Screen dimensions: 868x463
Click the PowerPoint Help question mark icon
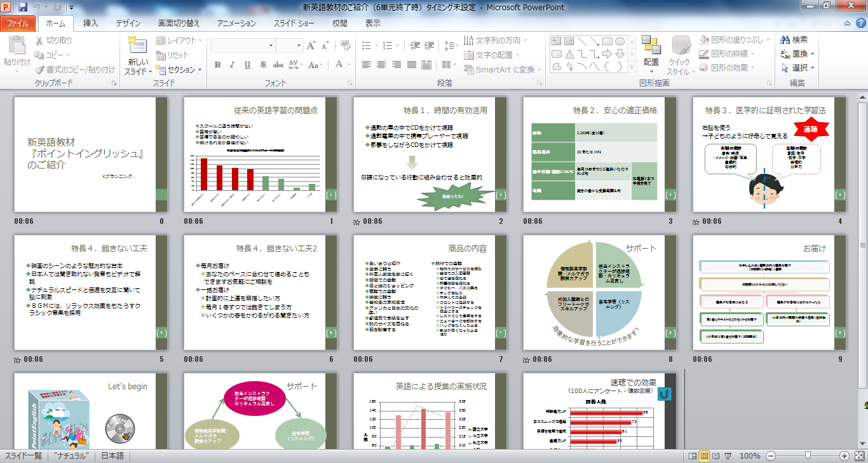coord(860,23)
